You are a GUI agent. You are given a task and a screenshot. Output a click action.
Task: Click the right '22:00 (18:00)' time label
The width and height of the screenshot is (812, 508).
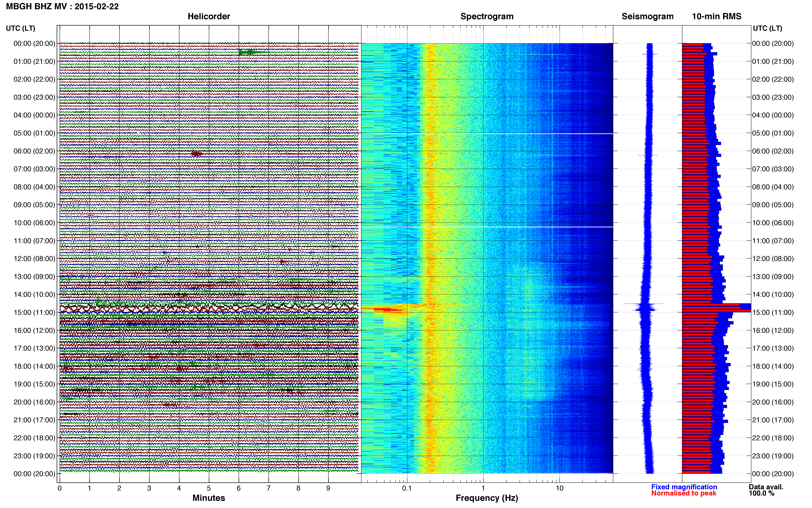click(773, 438)
